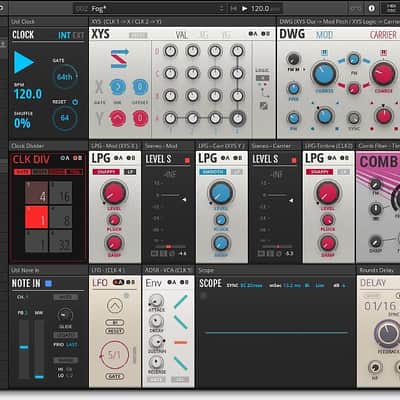The height and width of the screenshot is (400, 400).
Task: Open the Clock gate 64th selector
Action: (65, 77)
